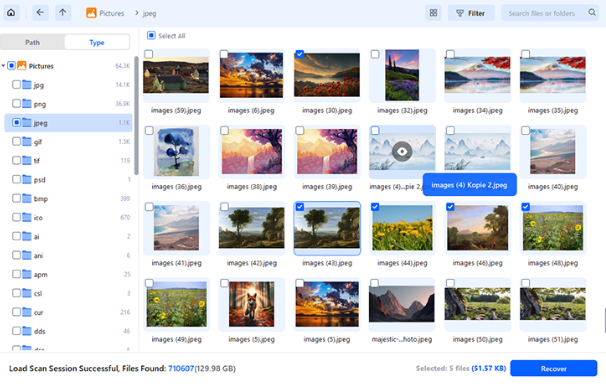Click the search magnifier icon
This screenshot has width=606, height=386.
(x=592, y=13)
